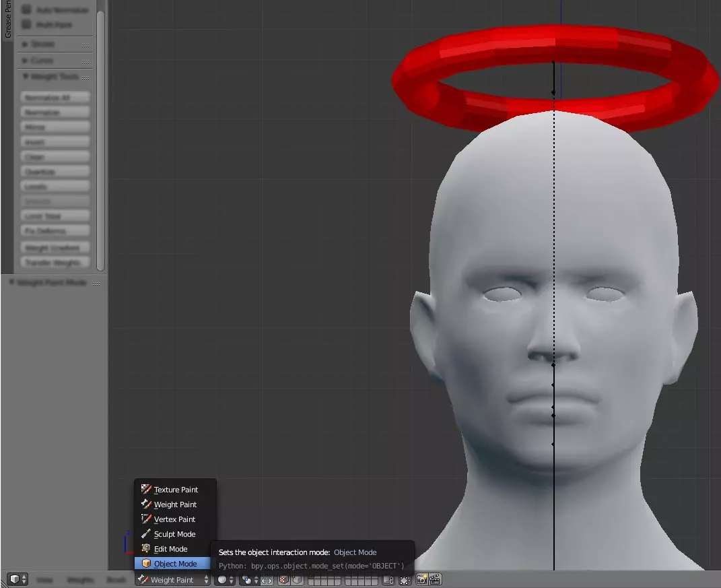Open the Grease Pencil side tab
Viewport: 721px width, 588px height.
[8, 20]
